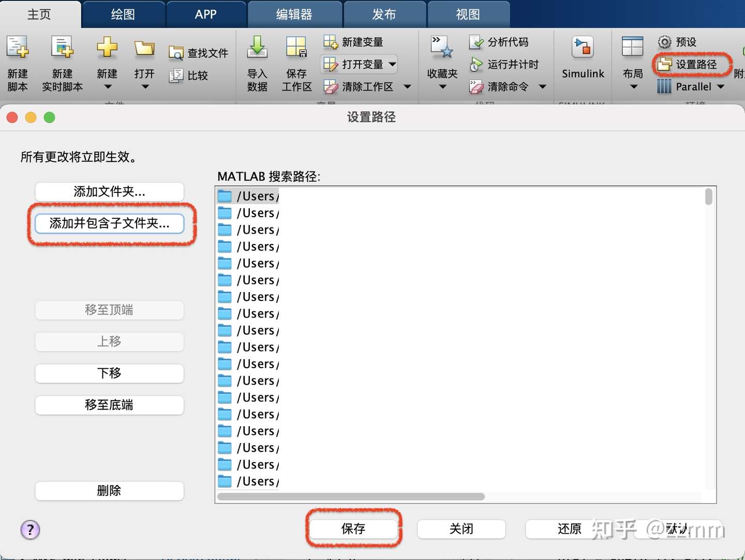745x560 pixels.
Task: Click the folder icon of second path row
Action: (225, 213)
